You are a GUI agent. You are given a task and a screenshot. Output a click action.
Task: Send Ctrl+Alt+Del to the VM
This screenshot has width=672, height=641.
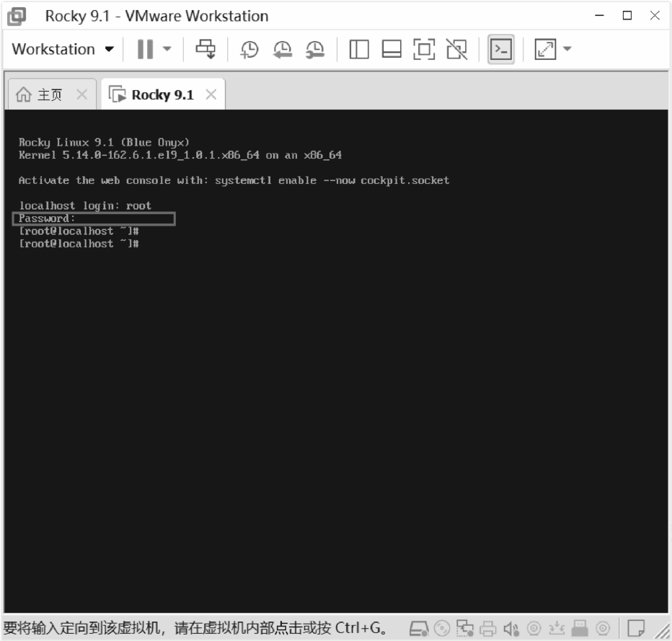pyautogui.click(x=206, y=49)
